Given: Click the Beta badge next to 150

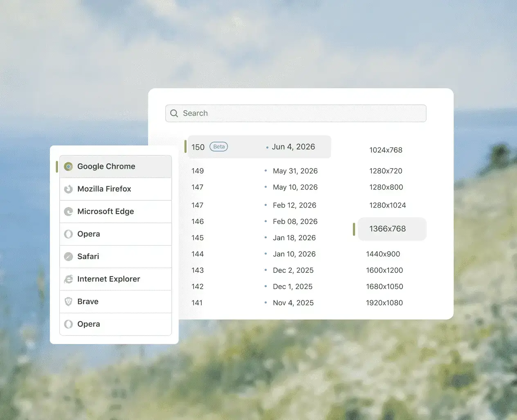Looking at the screenshot, I should [219, 147].
